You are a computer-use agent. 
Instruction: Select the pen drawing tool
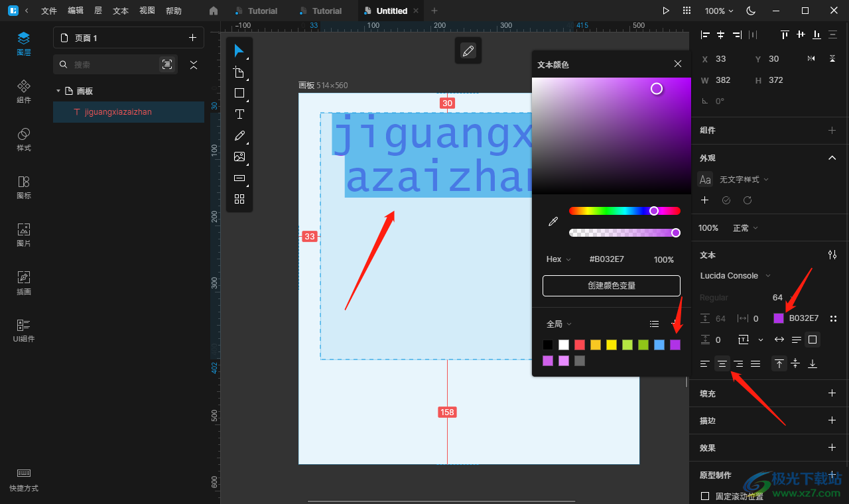[239, 136]
